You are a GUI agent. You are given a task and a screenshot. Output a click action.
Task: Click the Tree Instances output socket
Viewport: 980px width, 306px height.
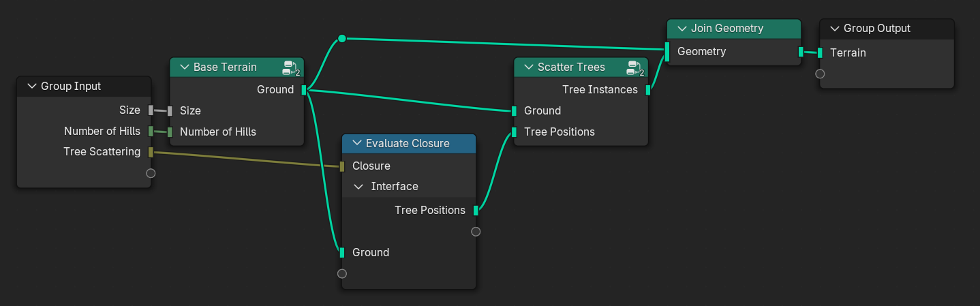point(648,90)
